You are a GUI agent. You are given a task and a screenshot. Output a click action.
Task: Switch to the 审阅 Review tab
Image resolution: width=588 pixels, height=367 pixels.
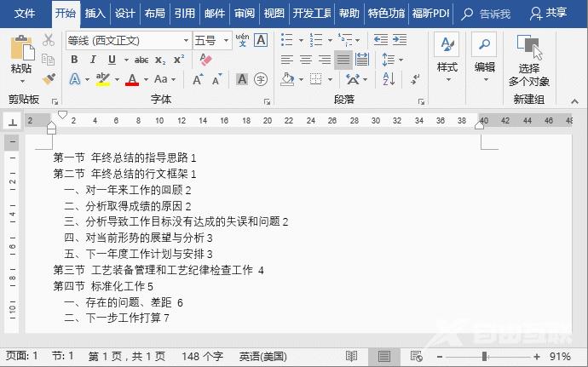(245, 14)
